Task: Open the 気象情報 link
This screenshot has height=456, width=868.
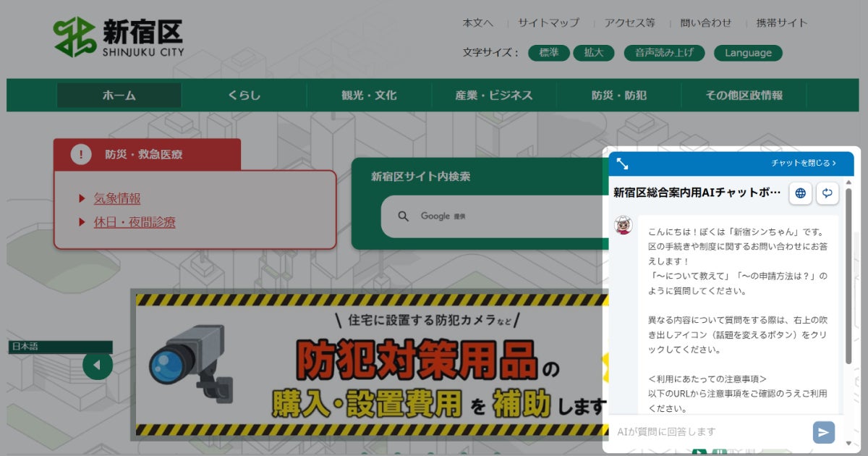Action: click(x=117, y=198)
